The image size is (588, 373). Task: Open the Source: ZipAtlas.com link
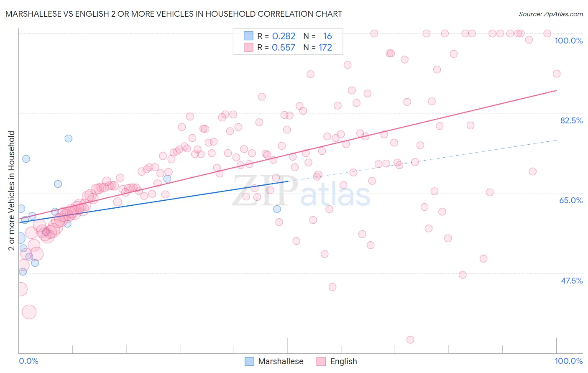point(551,14)
